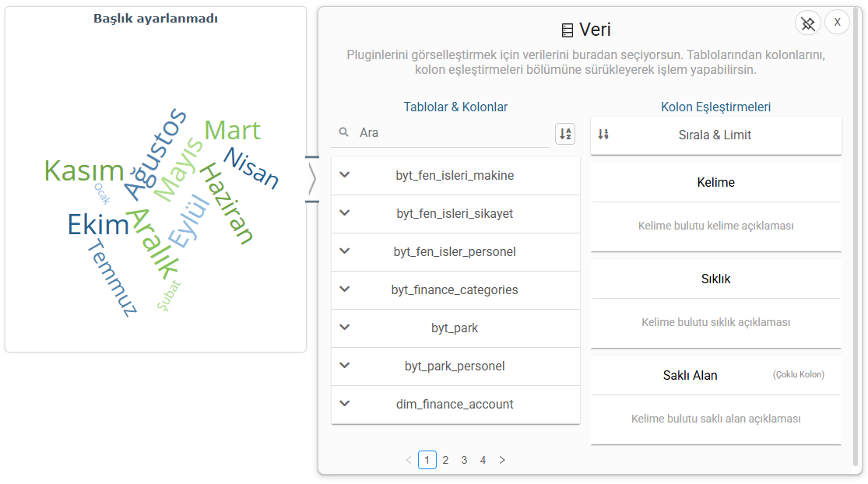Select the byt_park table row
Screen dimensions: 868x484
coord(455,328)
